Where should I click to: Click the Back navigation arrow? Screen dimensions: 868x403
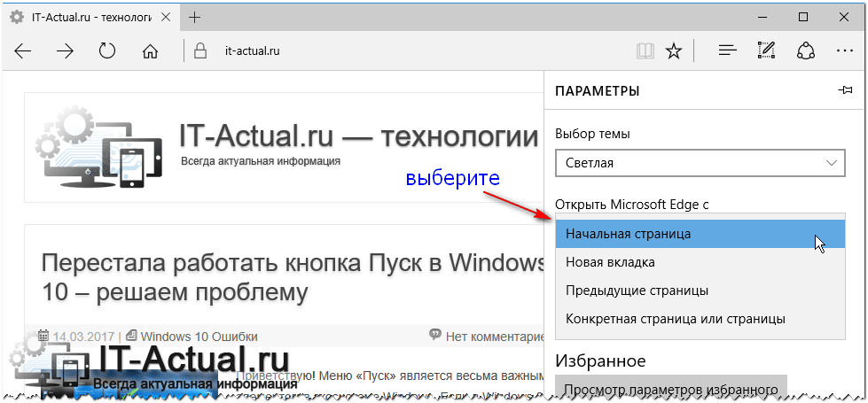23,51
